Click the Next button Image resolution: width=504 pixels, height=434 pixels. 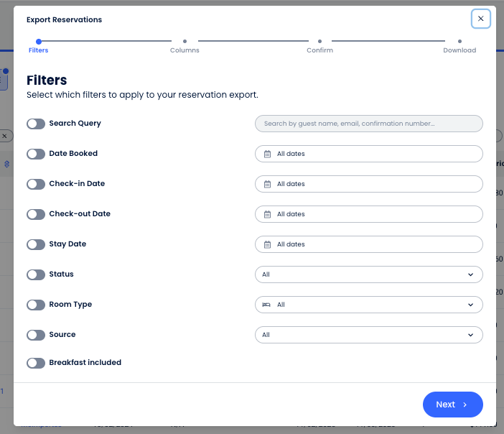(452, 405)
